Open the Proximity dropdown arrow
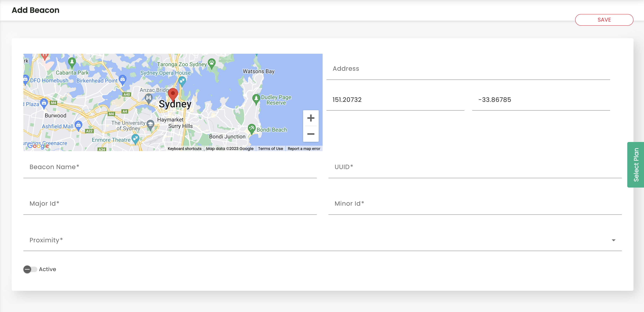The height and width of the screenshot is (312, 644). click(x=613, y=240)
